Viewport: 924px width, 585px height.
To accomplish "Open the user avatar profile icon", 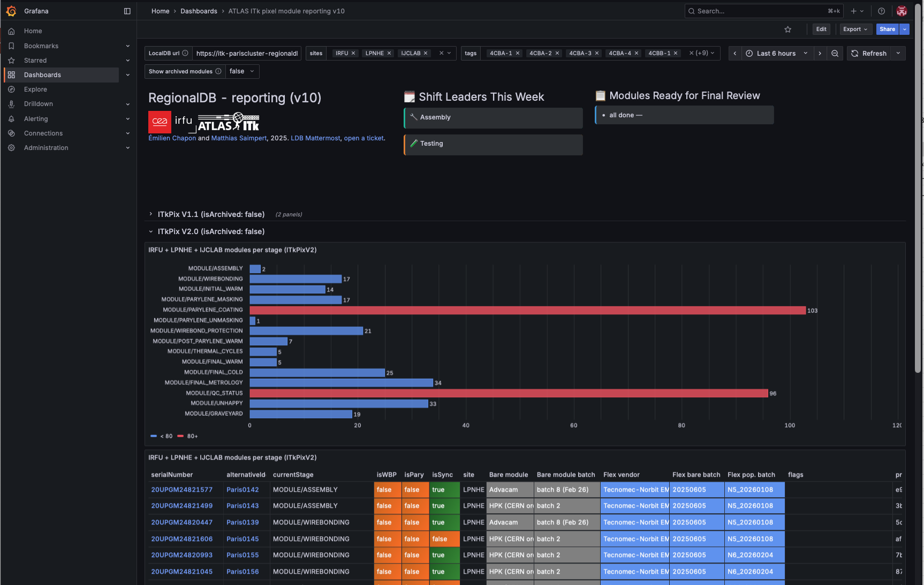I will [902, 11].
